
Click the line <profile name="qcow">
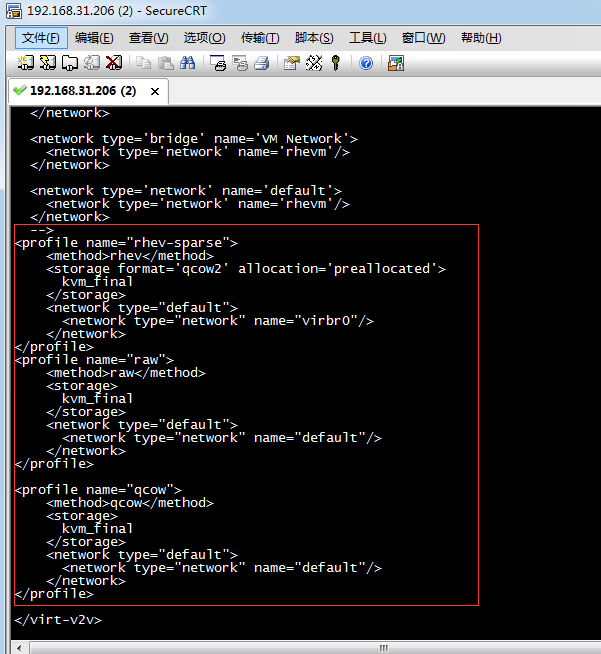point(98,490)
